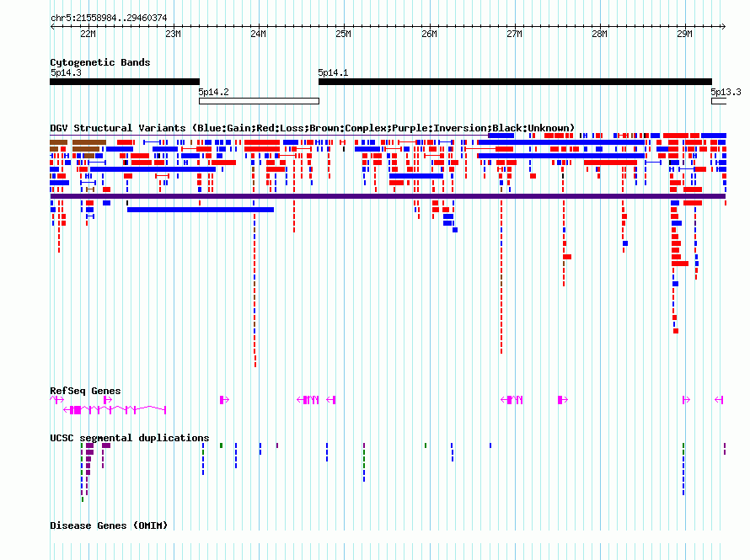Select the long multi-exon RefSeq gene near 22M

point(115,410)
